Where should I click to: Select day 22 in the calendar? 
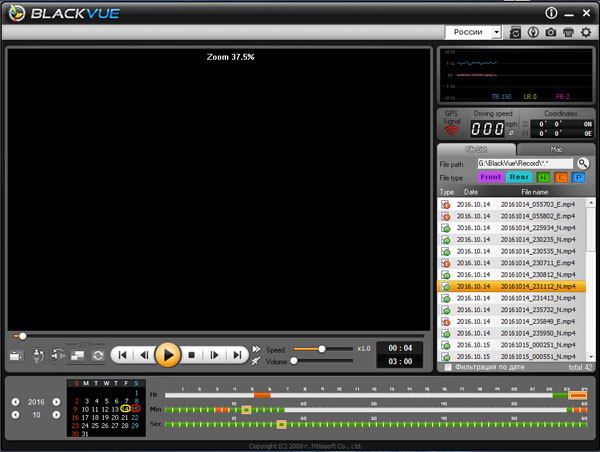point(135,417)
